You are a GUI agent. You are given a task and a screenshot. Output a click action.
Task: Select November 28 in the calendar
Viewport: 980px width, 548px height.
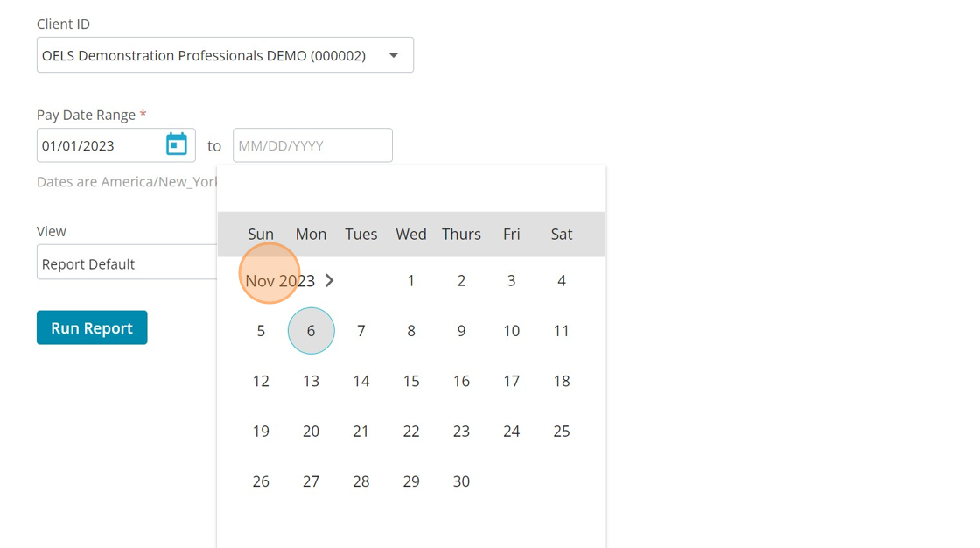[361, 481]
